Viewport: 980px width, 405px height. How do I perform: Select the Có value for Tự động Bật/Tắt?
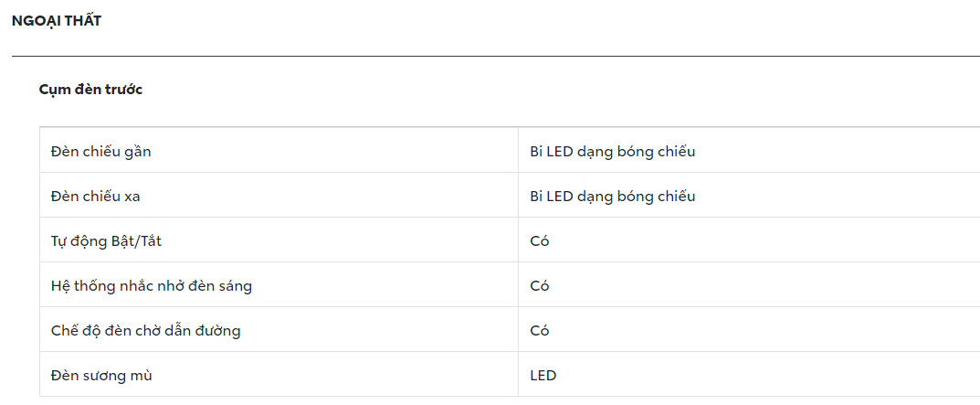tap(540, 241)
